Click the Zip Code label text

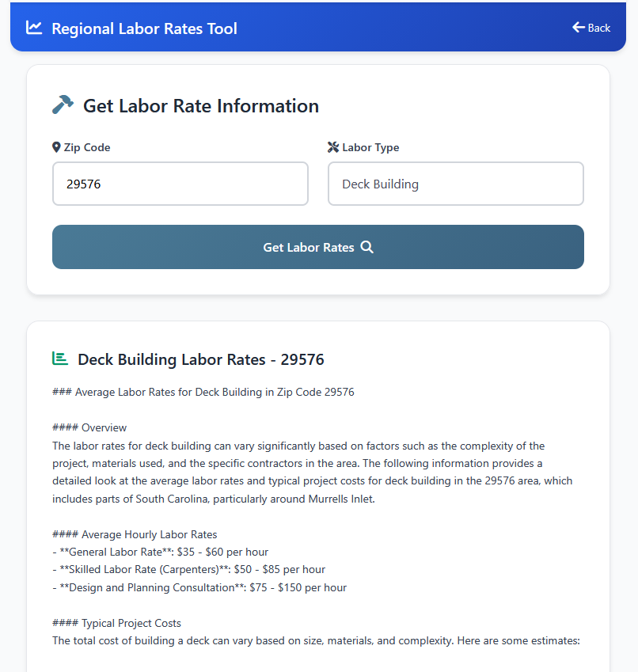point(86,146)
